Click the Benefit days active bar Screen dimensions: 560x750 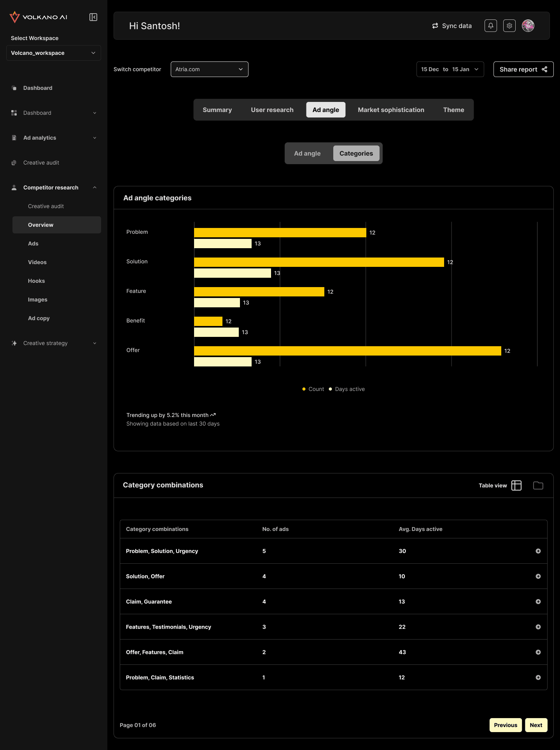pos(216,332)
